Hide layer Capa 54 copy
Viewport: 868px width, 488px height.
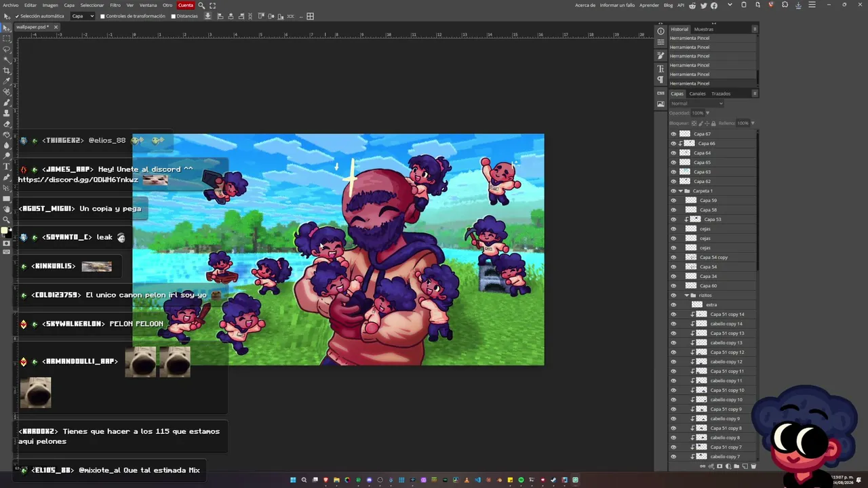[673, 258]
